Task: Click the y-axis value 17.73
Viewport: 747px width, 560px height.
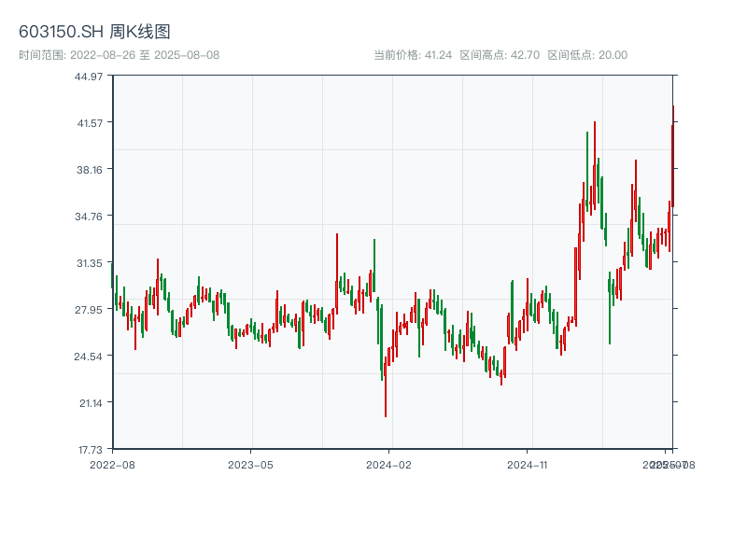Action: (91, 450)
